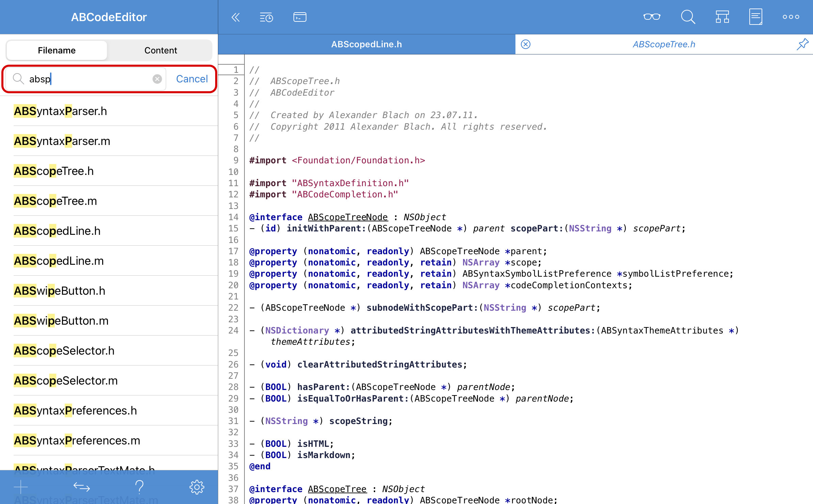Switch search mode to Content

161,50
